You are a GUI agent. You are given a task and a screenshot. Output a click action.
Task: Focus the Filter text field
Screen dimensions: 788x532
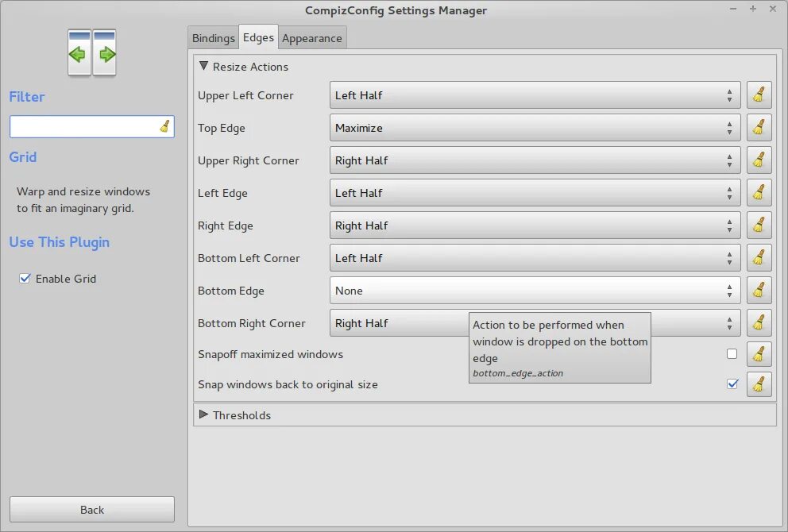pyautogui.click(x=84, y=126)
